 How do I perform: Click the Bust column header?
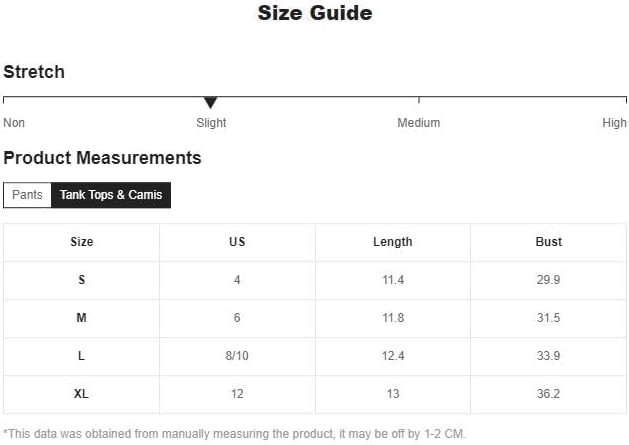(548, 242)
